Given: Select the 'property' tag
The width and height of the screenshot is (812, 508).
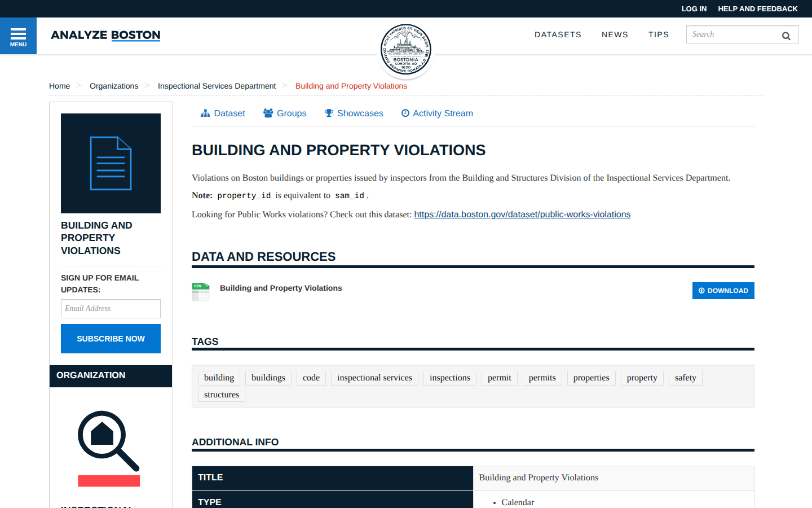Looking at the screenshot, I should tap(642, 378).
